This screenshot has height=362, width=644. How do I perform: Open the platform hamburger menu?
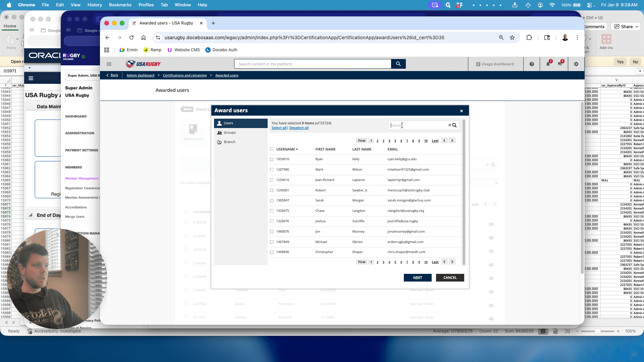click(x=109, y=64)
